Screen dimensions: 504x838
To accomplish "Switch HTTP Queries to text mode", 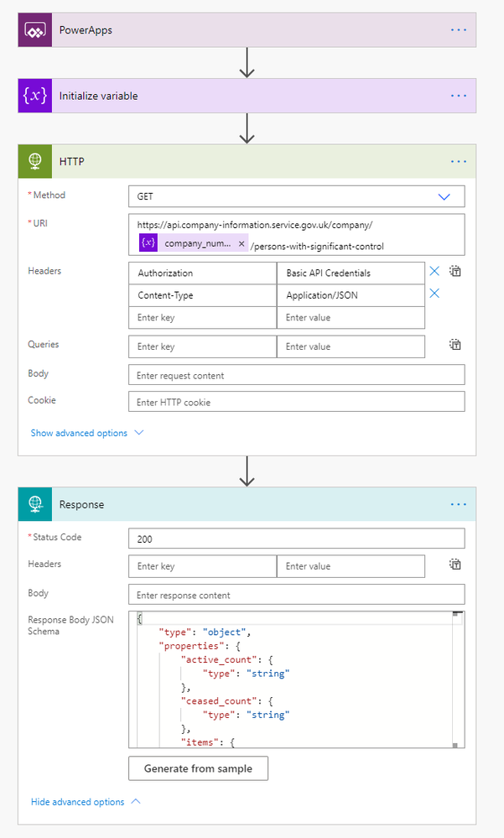I will tap(455, 344).
